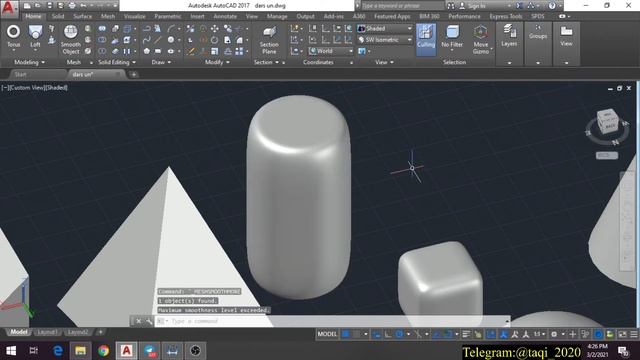The width and height of the screenshot is (640, 360).
Task: Open Windows Start menu
Action: (11, 351)
